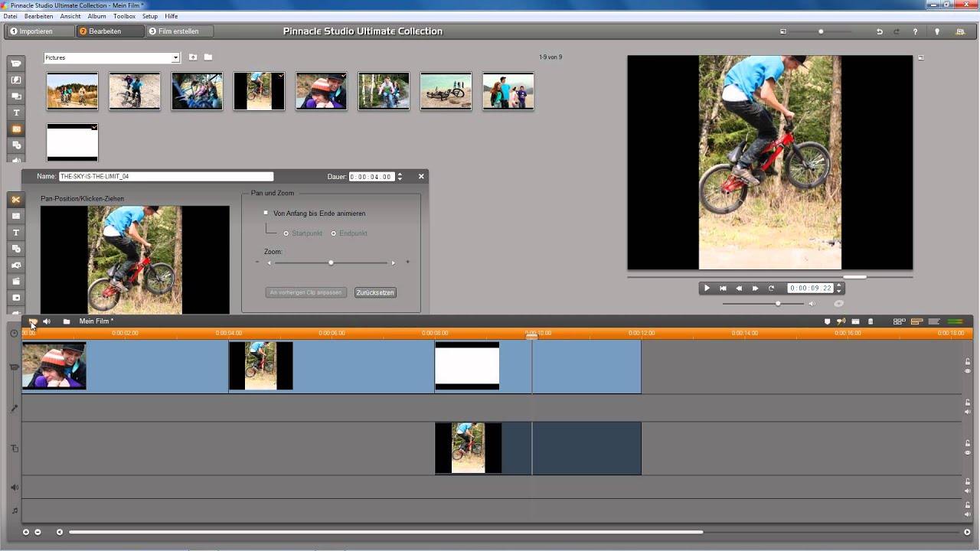
Task: Select the Startpunkt radio option
Action: [286, 233]
